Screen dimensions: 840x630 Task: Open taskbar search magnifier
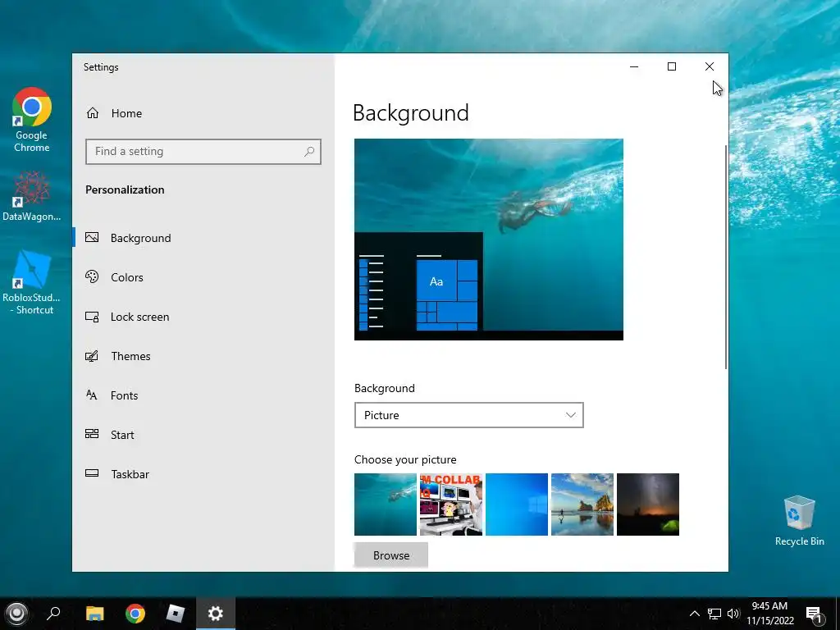pos(53,613)
